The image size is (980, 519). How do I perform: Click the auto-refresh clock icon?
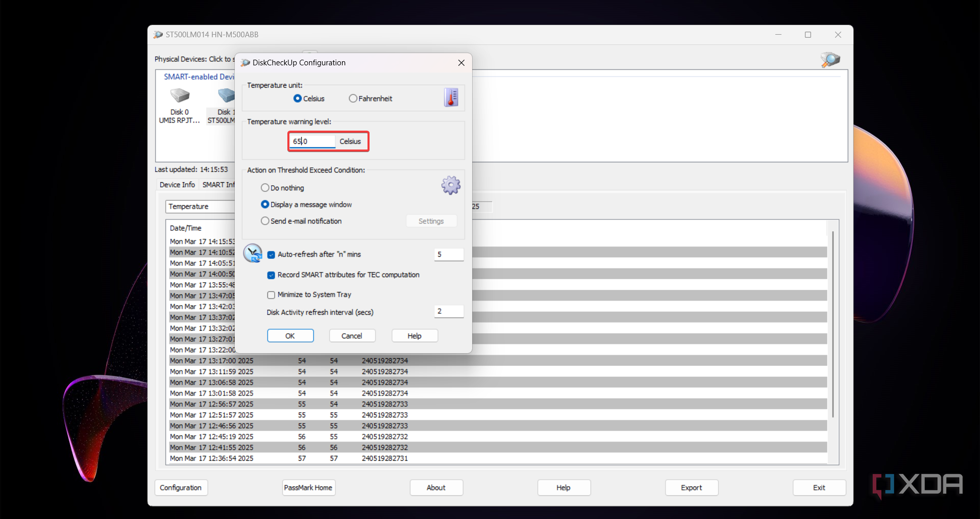253,253
